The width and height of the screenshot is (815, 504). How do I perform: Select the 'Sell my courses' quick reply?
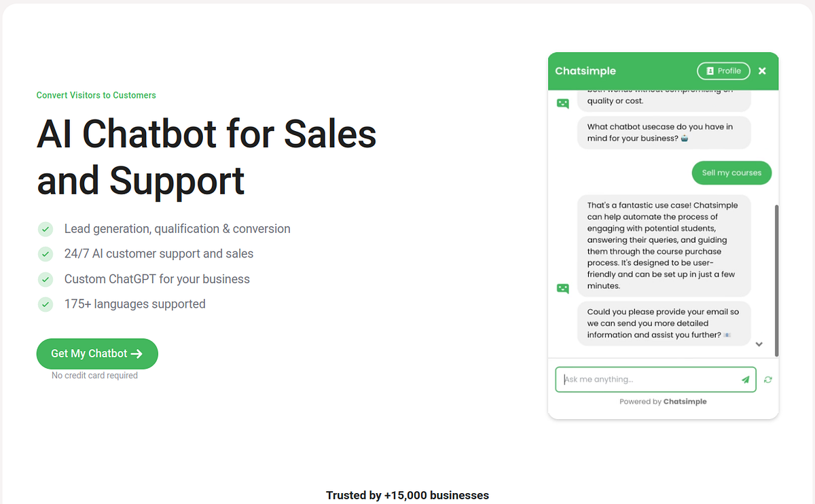731,173
